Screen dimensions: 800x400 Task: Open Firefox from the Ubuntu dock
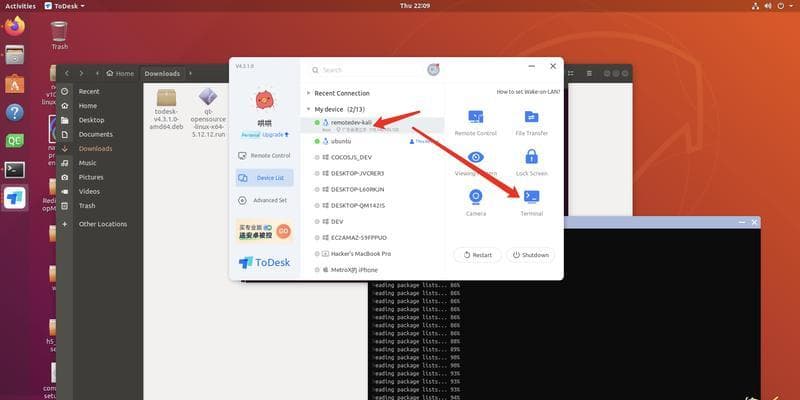click(15, 27)
